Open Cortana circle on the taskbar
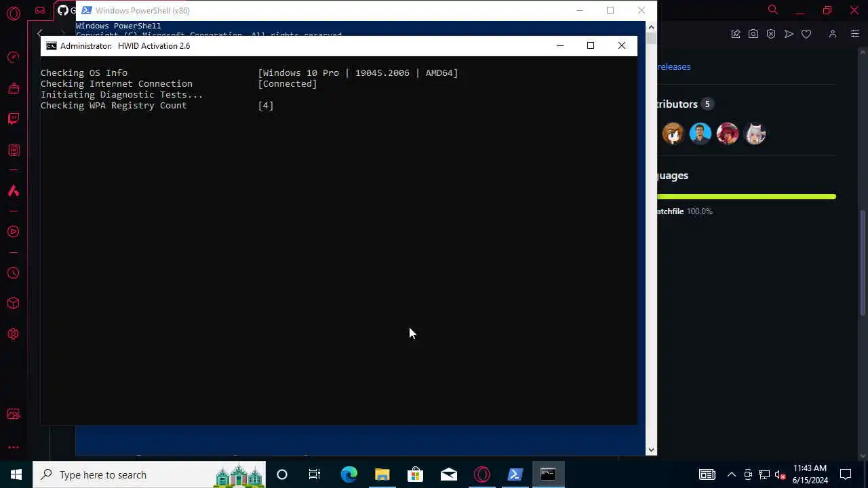The image size is (868, 488). click(282, 474)
